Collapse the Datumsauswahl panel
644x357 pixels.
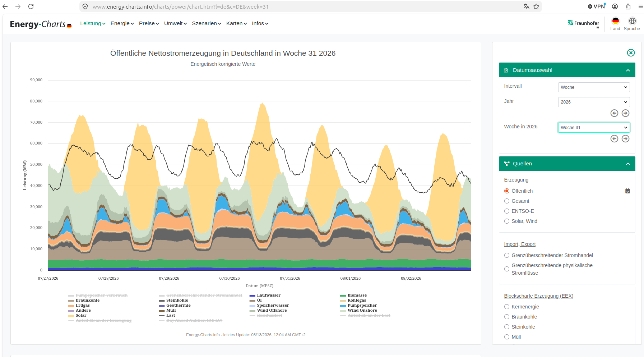[x=628, y=70]
